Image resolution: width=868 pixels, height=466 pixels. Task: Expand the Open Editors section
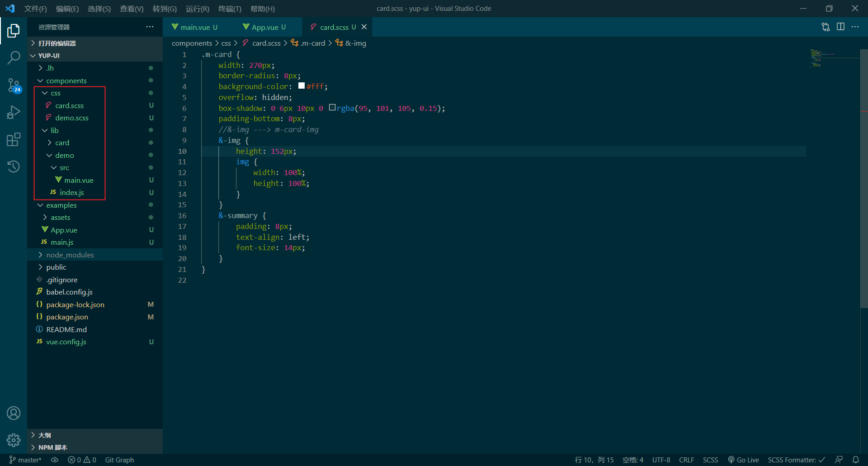[x=95, y=43]
